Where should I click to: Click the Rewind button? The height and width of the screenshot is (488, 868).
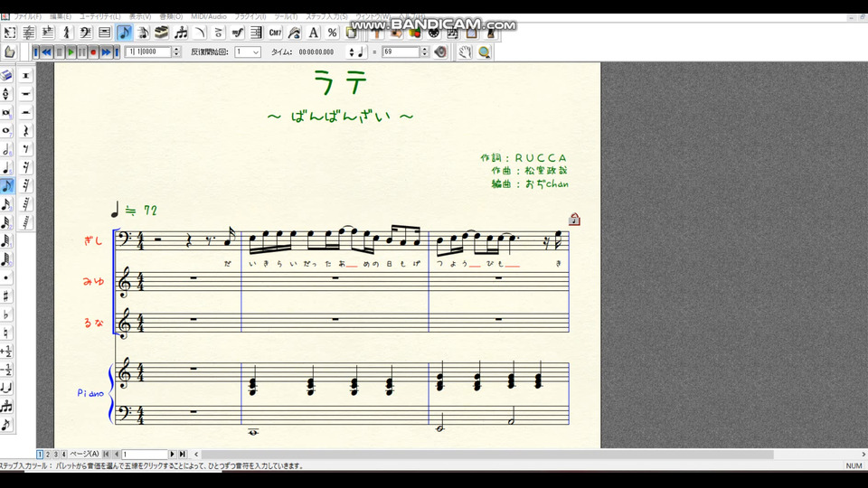46,52
